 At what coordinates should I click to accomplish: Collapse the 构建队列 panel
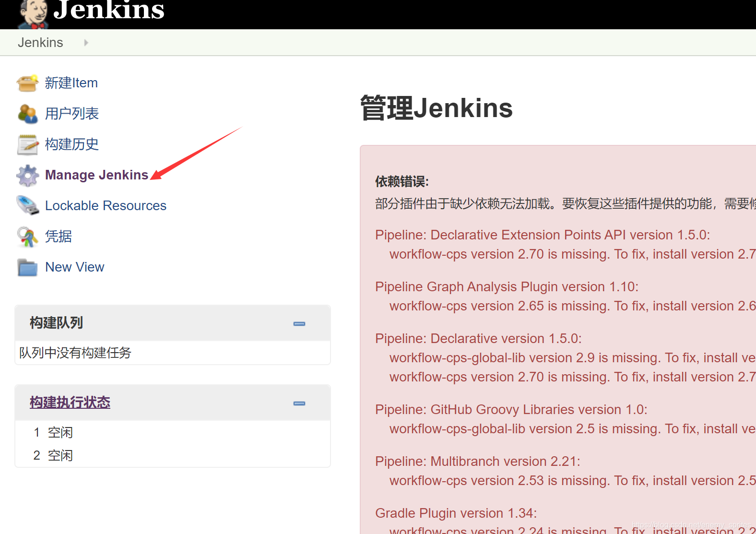tap(299, 324)
